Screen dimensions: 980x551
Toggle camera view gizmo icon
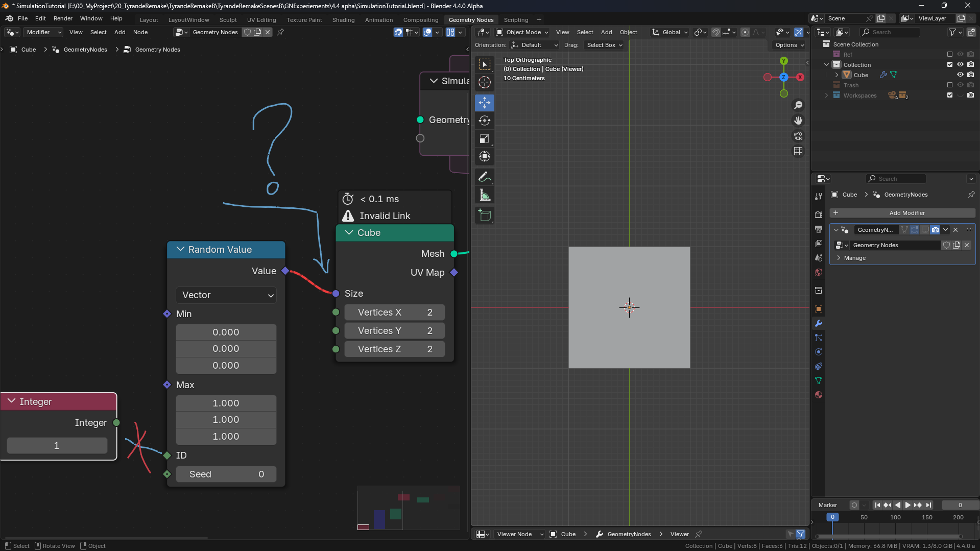click(798, 136)
